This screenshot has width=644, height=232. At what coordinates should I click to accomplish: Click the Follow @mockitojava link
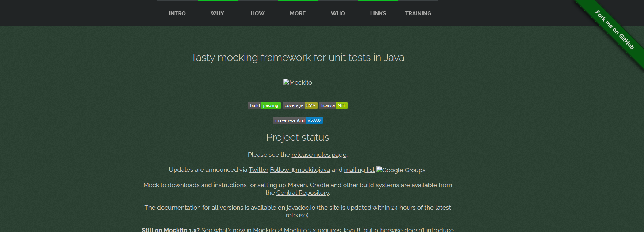coord(300,170)
